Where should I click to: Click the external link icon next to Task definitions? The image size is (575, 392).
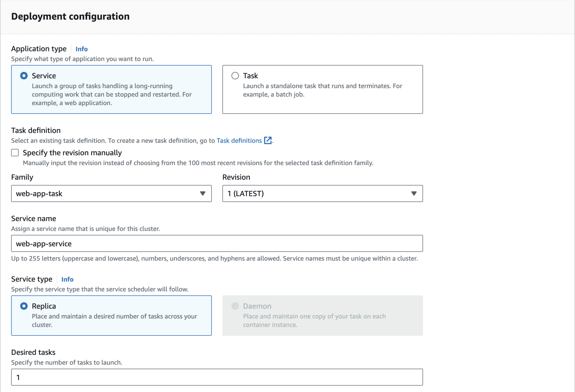pos(267,141)
